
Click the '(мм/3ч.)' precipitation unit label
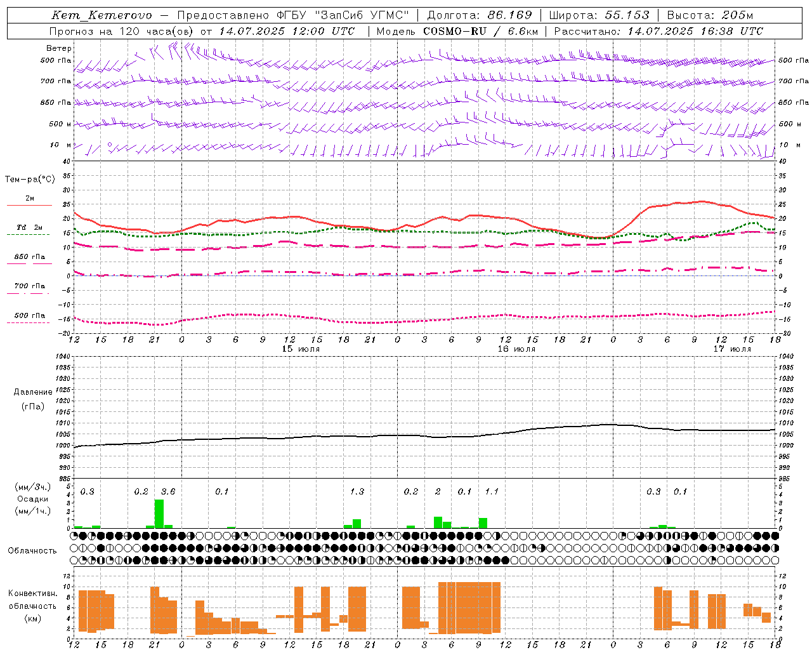click(32, 487)
